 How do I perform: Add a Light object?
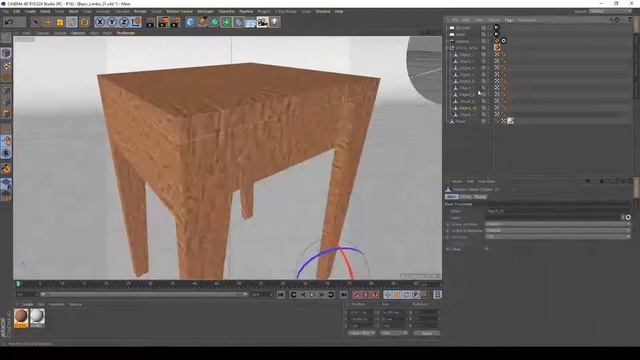click(x=274, y=22)
